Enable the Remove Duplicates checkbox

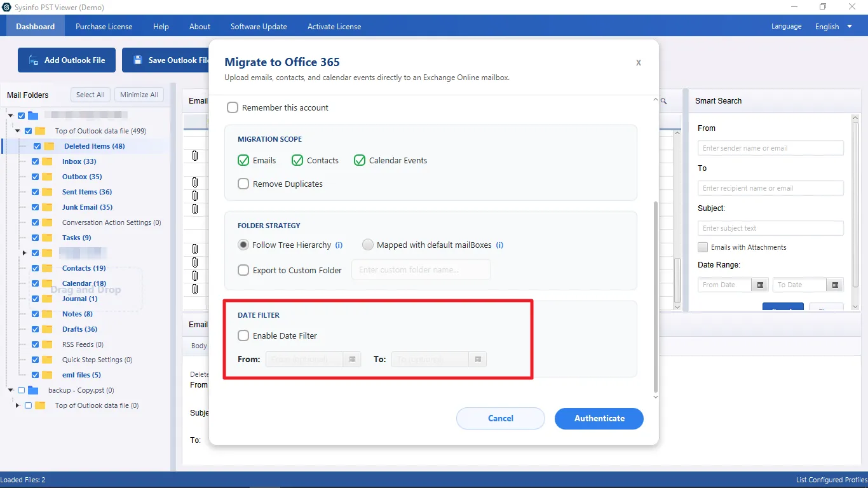[x=243, y=184]
